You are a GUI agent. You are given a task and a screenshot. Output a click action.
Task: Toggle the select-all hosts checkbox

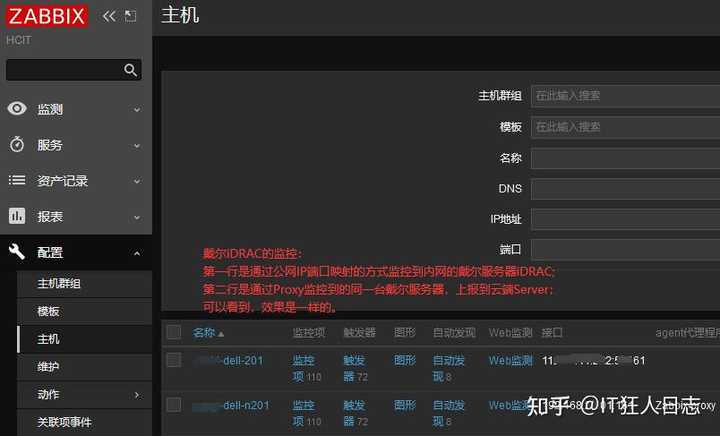point(174,332)
